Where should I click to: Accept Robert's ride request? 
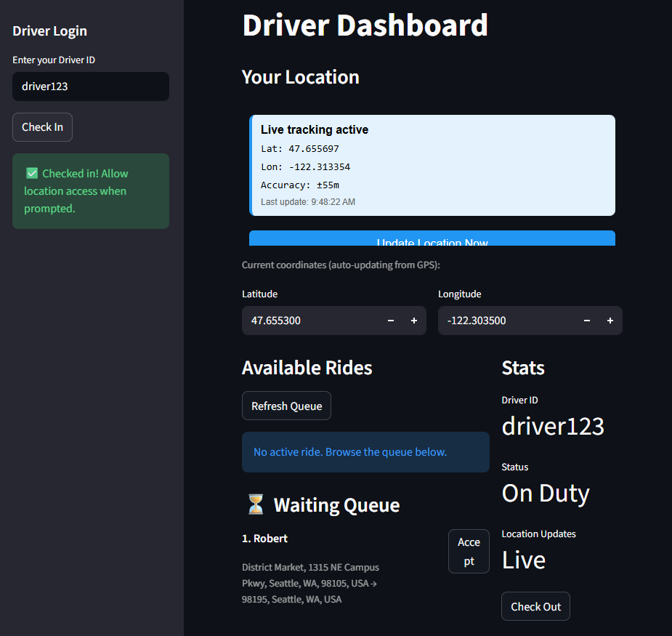coord(469,551)
